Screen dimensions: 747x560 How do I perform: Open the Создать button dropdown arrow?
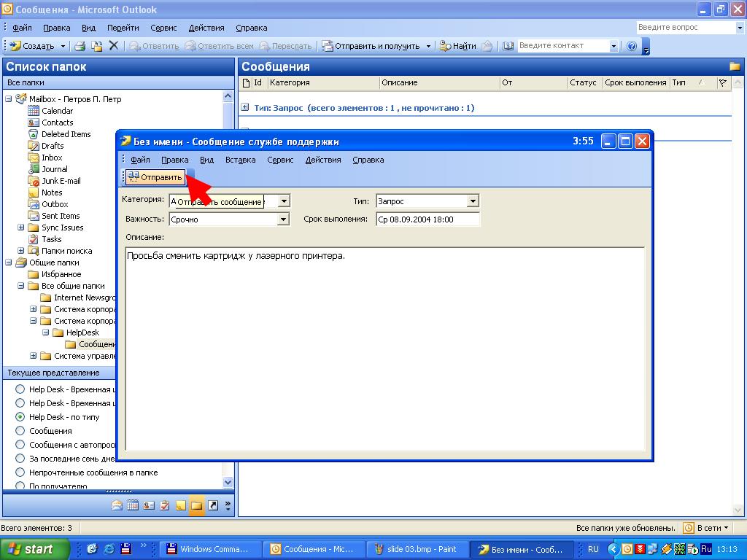63,46
